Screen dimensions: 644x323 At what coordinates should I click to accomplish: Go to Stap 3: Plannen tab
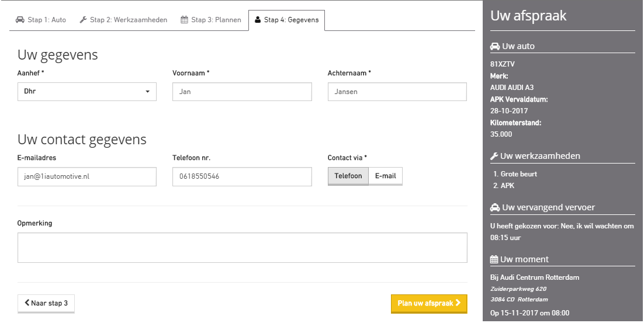tap(211, 20)
